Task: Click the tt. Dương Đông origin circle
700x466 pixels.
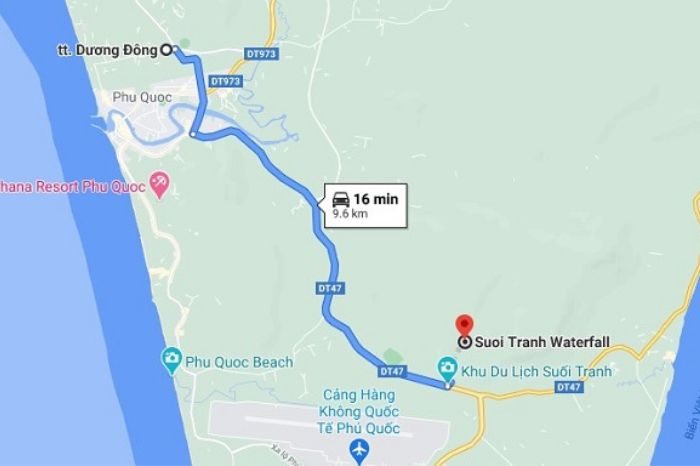Action: 166,50
